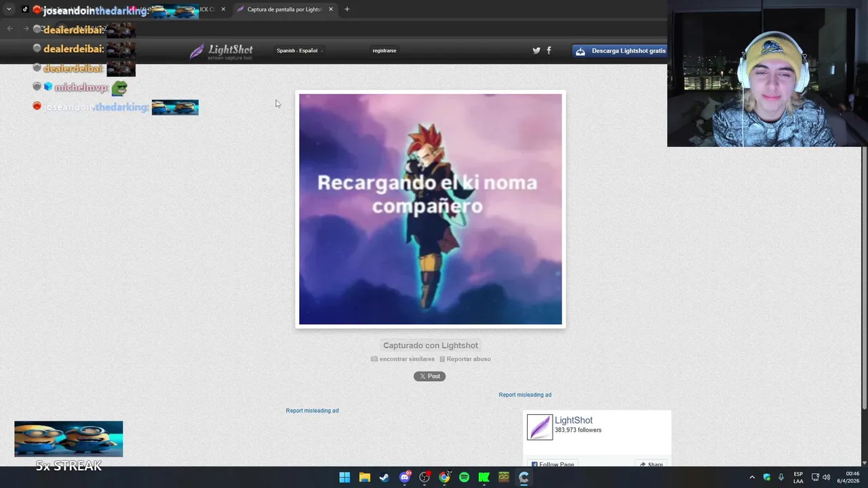This screenshot has height=488, width=868.
Task: Open the captured Dragon Ball screenshot image
Action: click(x=431, y=209)
